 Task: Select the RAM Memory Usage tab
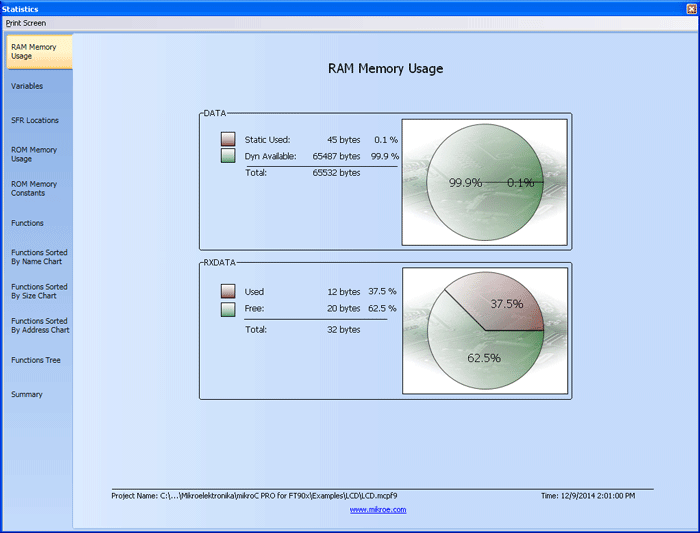coord(39,52)
